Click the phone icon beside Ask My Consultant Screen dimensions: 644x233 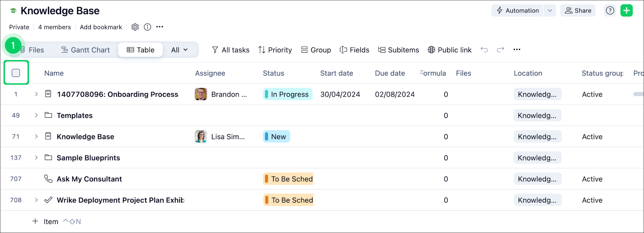pyautogui.click(x=48, y=179)
